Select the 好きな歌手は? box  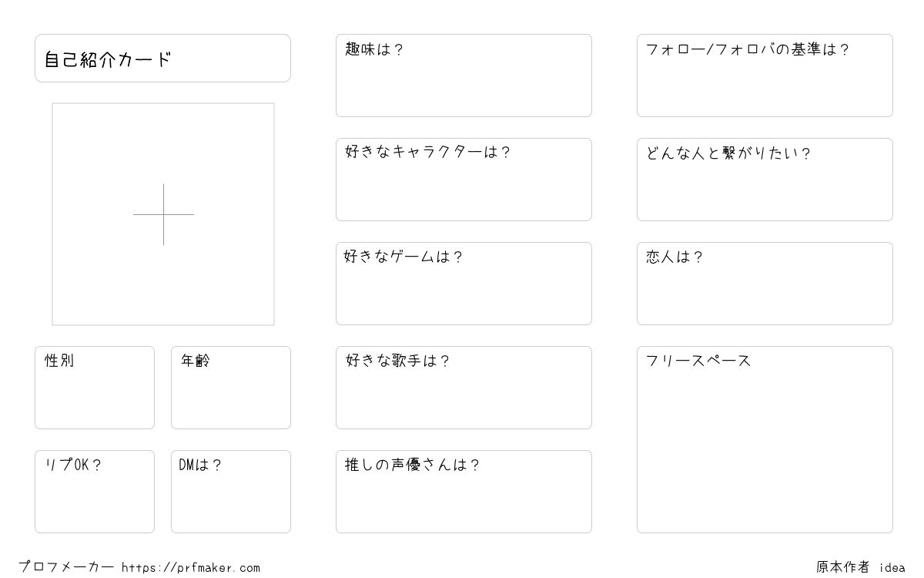click(464, 388)
